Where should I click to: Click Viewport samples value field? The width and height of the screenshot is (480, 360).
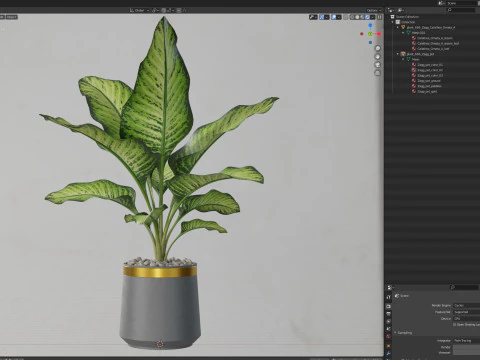466,352
